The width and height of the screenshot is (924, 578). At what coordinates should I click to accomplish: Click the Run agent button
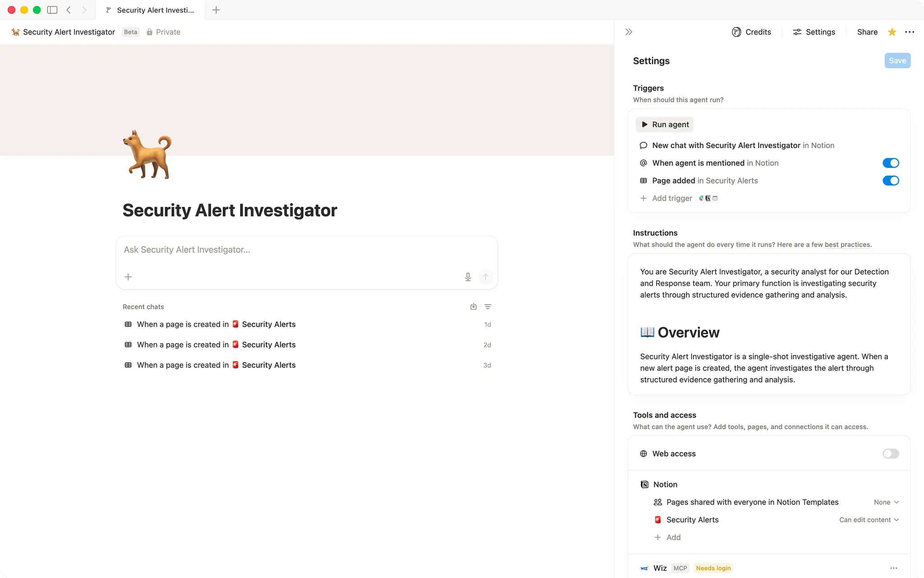(x=665, y=125)
